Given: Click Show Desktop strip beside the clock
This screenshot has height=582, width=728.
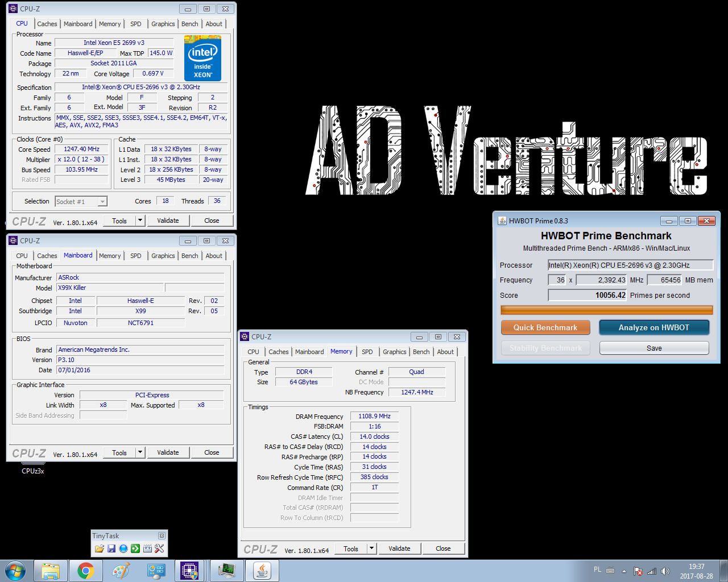Looking at the screenshot, I should [x=723, y=571].
